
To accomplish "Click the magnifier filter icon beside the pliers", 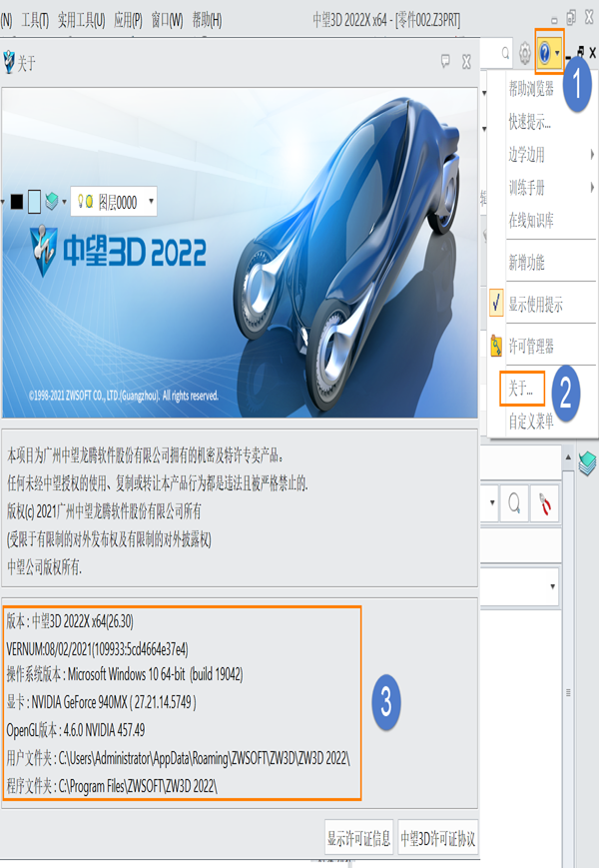I will point(514,503).
